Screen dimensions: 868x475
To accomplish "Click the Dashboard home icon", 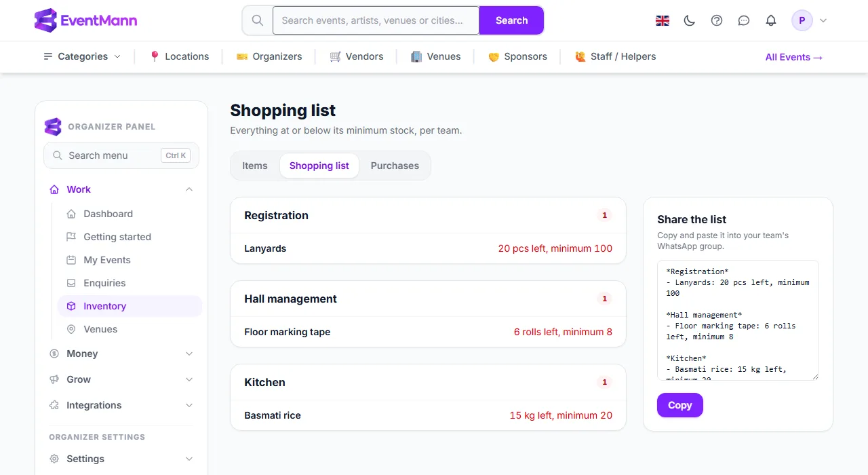I will tap(71, 214).
